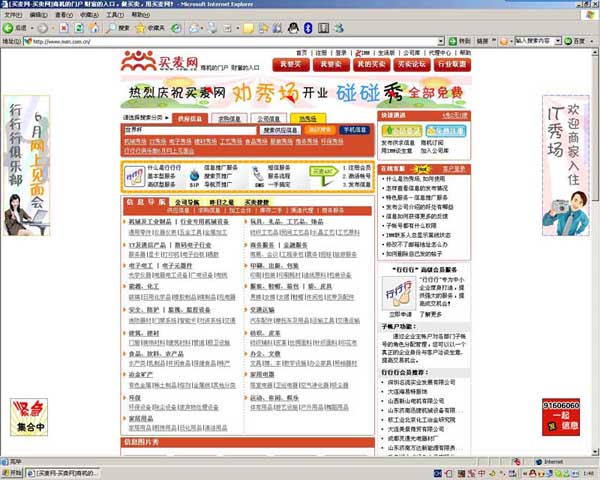Open the Mail icon dropdown arrow

pyautogui.click(x=202, y=28)
